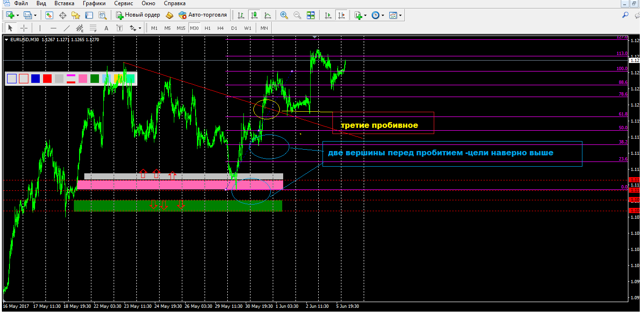This screenshot has width=644, height=313.
Task: Open the Navigator folder-star icon
Action: (75, 15)
